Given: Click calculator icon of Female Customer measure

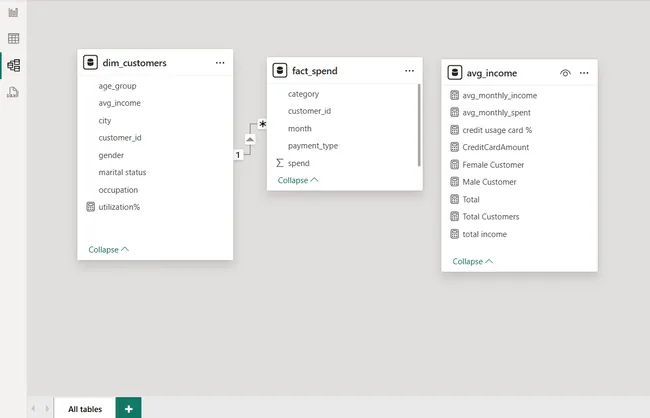Looking at the screenshot, I should [x=454, y=165].
